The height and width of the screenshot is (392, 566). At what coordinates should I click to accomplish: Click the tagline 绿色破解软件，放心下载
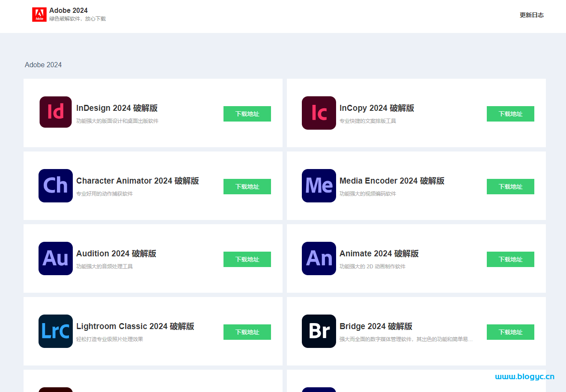pyautogui.click(x=77, y=19)
